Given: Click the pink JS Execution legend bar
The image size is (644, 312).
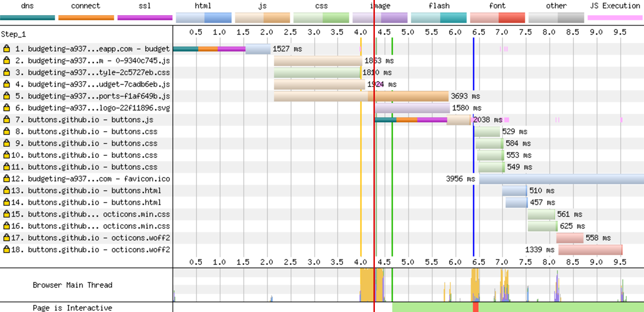Looking at the screenshot, I should [615, 18].
